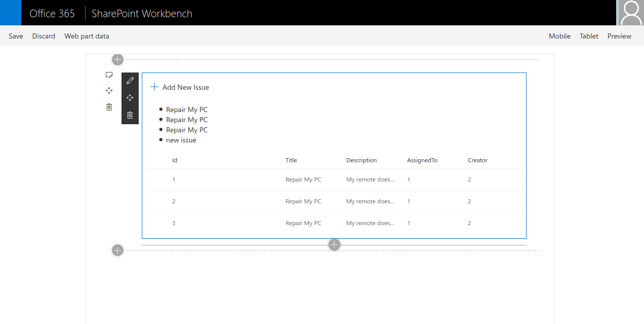Delete the section with the left trash icon

[109, 106]
